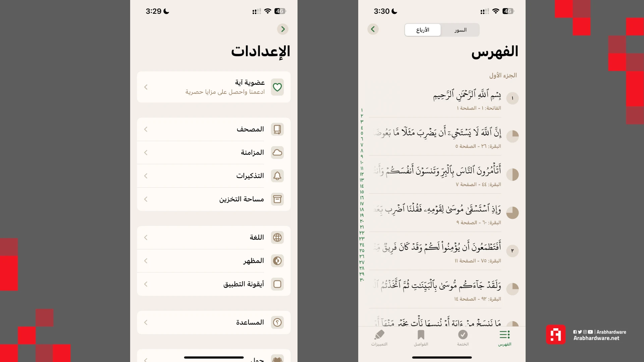Open the verse بسم الله الرحمن الرحيم
The image size is (644, 362).
pos(467,96)
